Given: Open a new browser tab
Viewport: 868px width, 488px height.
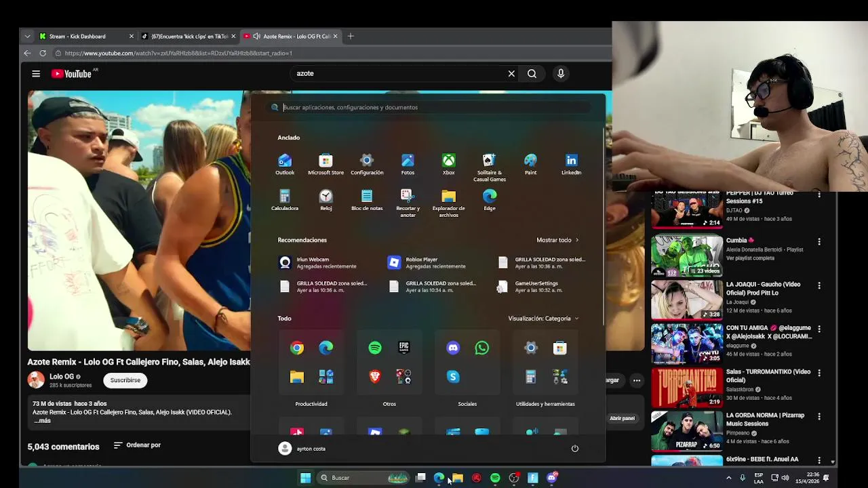Looking at the screenshot, I should [351, 36].
